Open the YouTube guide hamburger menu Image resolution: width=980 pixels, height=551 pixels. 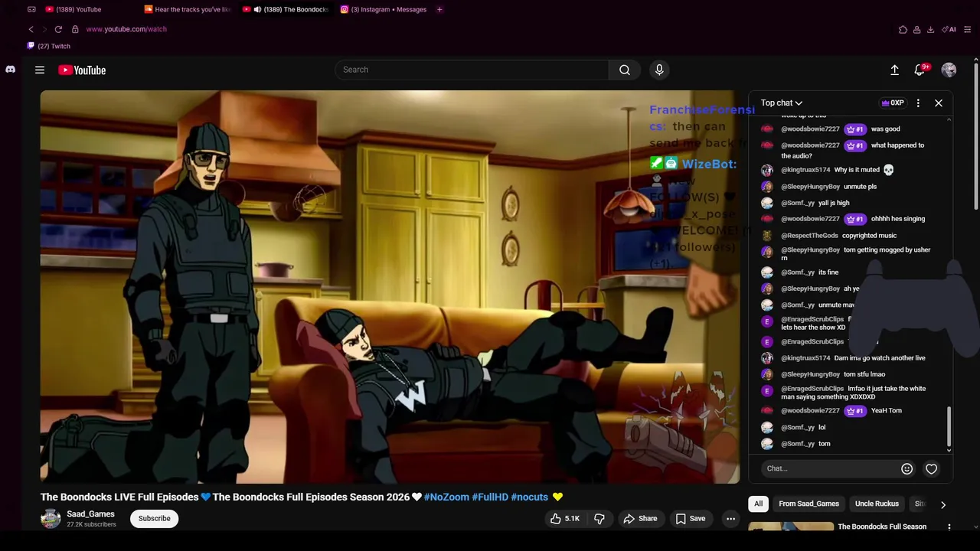pos(40,70)
